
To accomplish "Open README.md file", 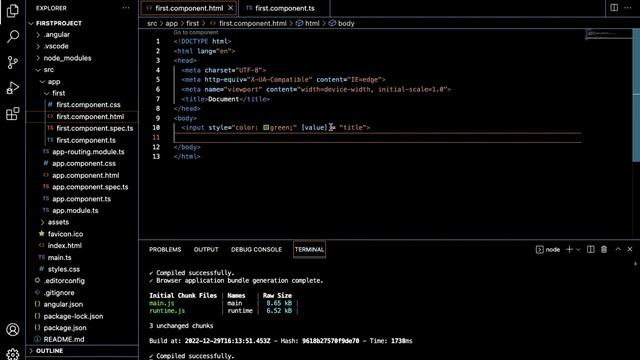I will [x=64, y=339].
